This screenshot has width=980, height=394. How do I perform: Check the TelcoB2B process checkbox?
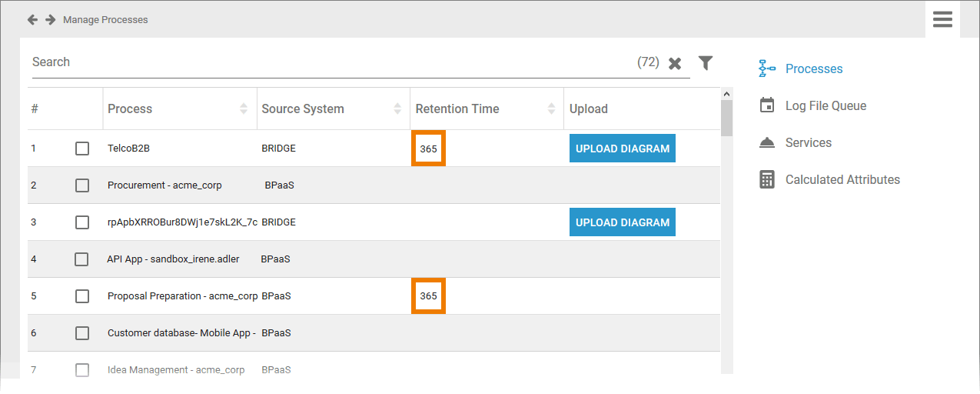pos(82,149)
